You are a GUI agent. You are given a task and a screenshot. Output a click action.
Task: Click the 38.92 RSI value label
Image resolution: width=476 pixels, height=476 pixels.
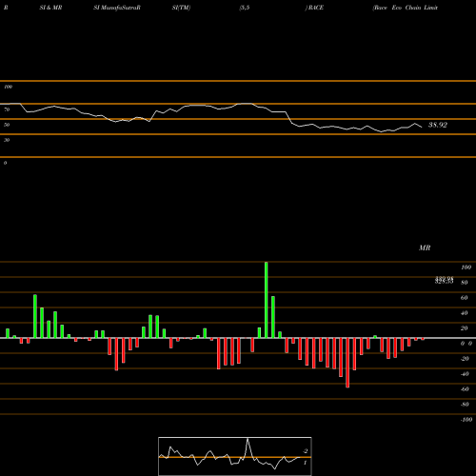click(x=438, y=125)
